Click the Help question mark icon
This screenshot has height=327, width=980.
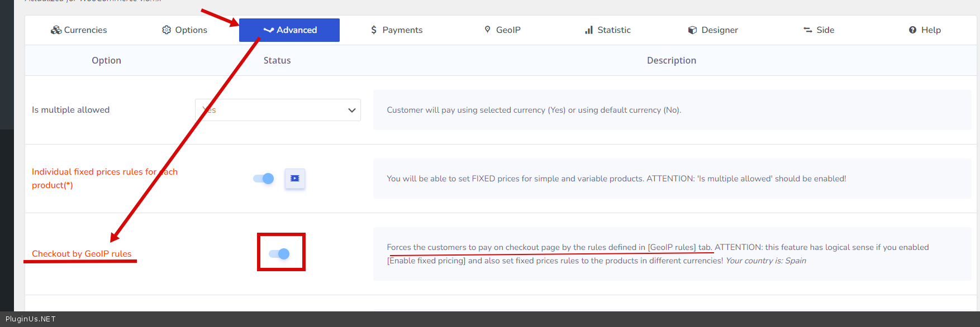tap(912, 30)
